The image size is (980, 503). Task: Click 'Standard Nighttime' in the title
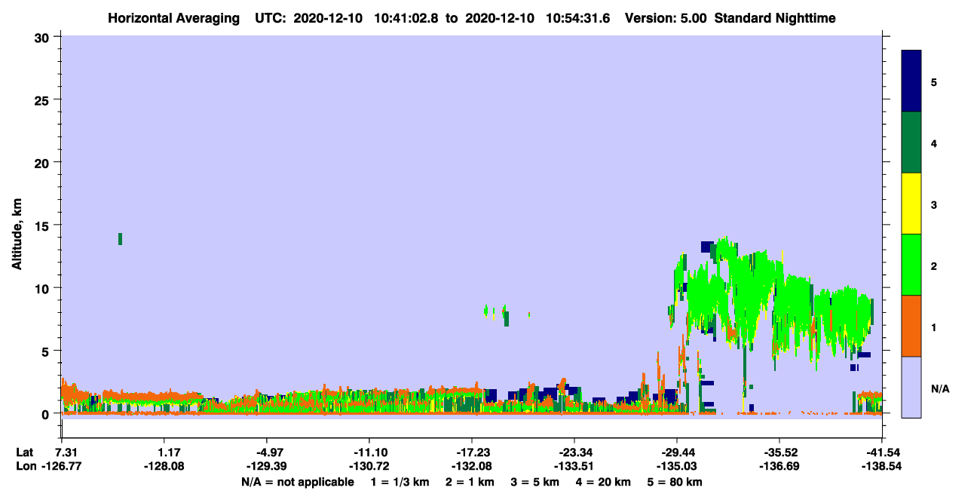(775, 17)
